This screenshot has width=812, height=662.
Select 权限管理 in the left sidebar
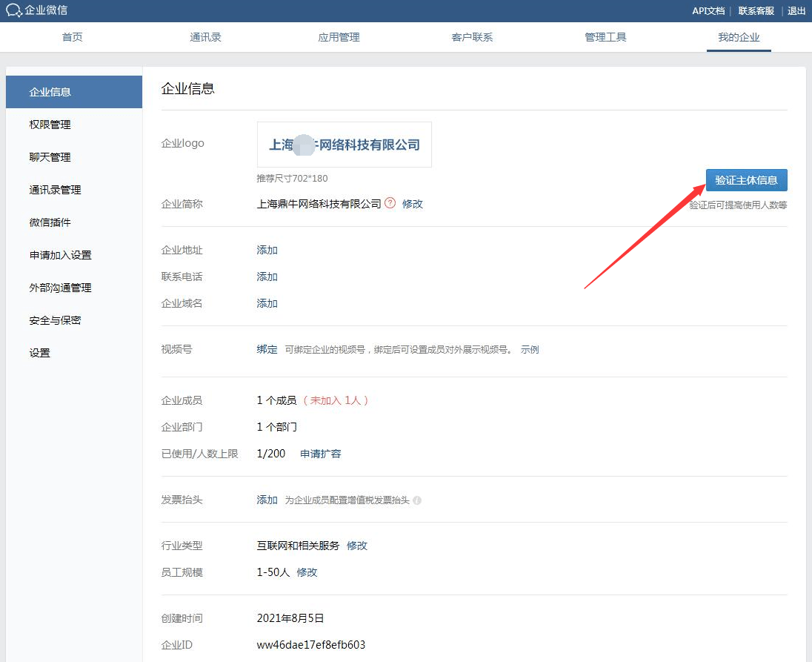coord(50,125)
